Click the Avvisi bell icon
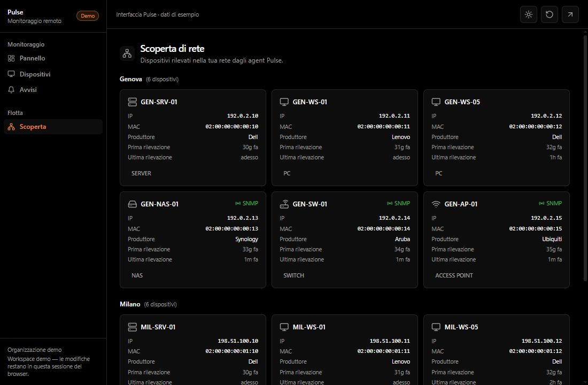 point(11,90)
